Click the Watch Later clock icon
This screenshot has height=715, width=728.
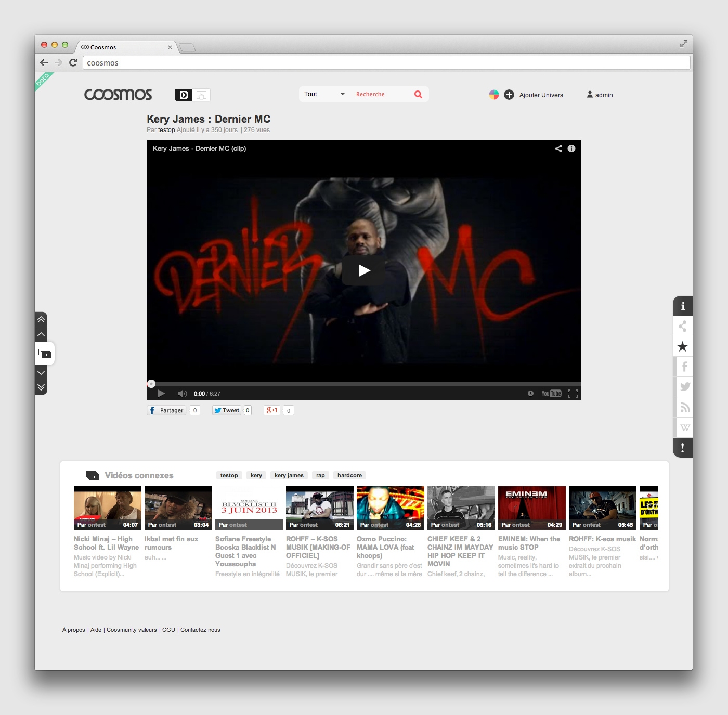(530, 394)
